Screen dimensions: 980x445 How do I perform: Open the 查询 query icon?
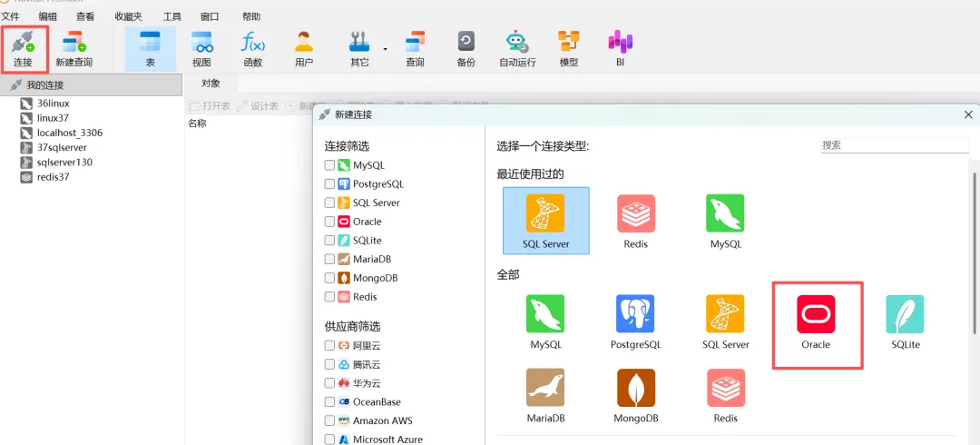click(x=415, y=48)
